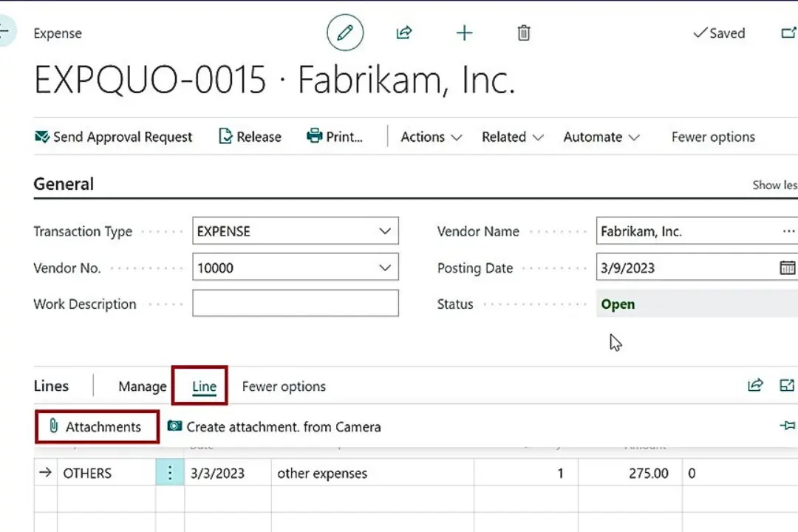Open expense in new window icon
Image resolution: width=798 pixels, height=532 pixels.
coord(788,33)
